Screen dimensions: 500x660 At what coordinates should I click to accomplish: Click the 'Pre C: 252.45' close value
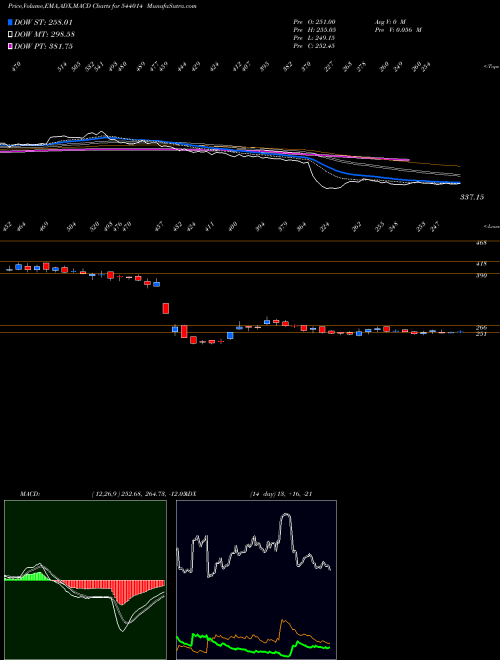click(314, 46)
